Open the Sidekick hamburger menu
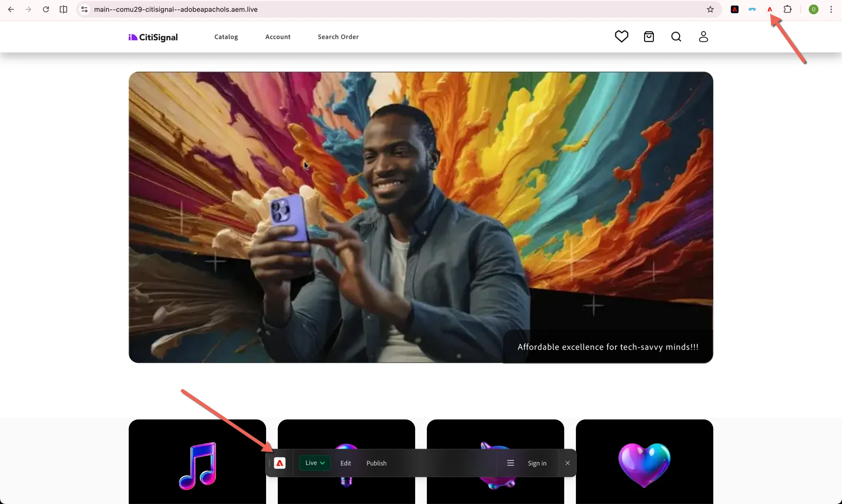This screenshot has width=842, height=504. pos(510,463)
